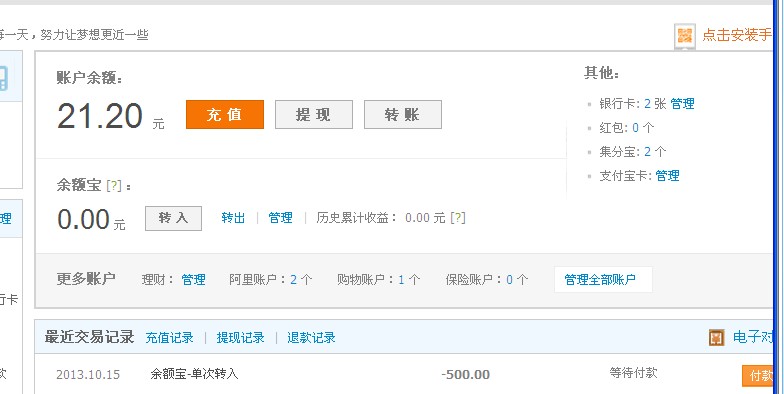Click the 余额宝 help question mark
Viewport: 784px width, 394px height.
click(x=114, y=186)
